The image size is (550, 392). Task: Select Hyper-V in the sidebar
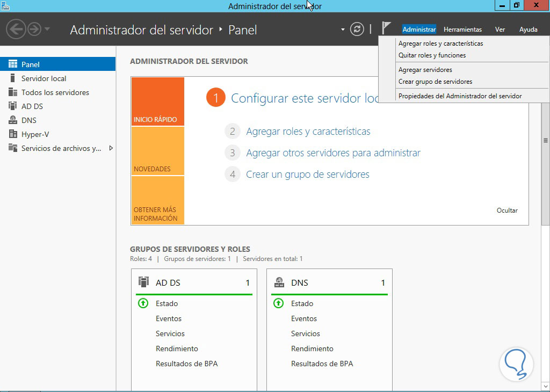[x=35, y=134]
